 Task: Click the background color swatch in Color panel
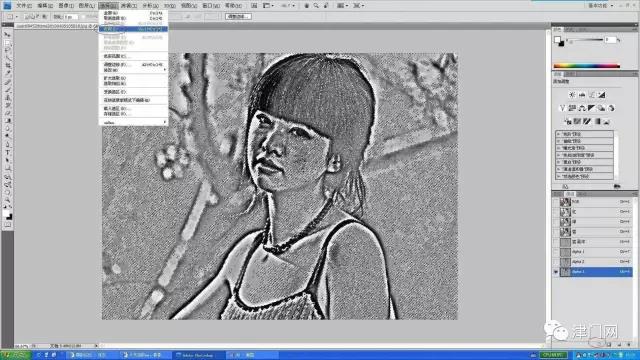click(562, 43)
